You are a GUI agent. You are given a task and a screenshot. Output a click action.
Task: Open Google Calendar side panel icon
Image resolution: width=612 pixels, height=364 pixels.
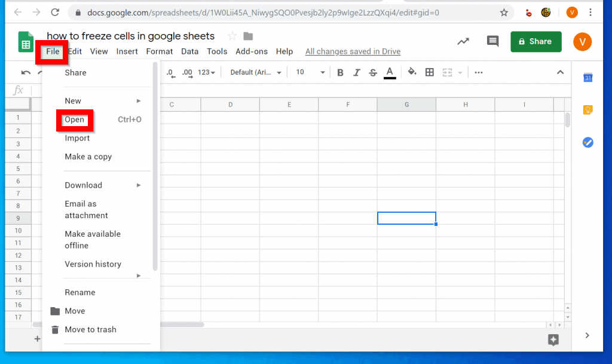(x=588, y=78)
